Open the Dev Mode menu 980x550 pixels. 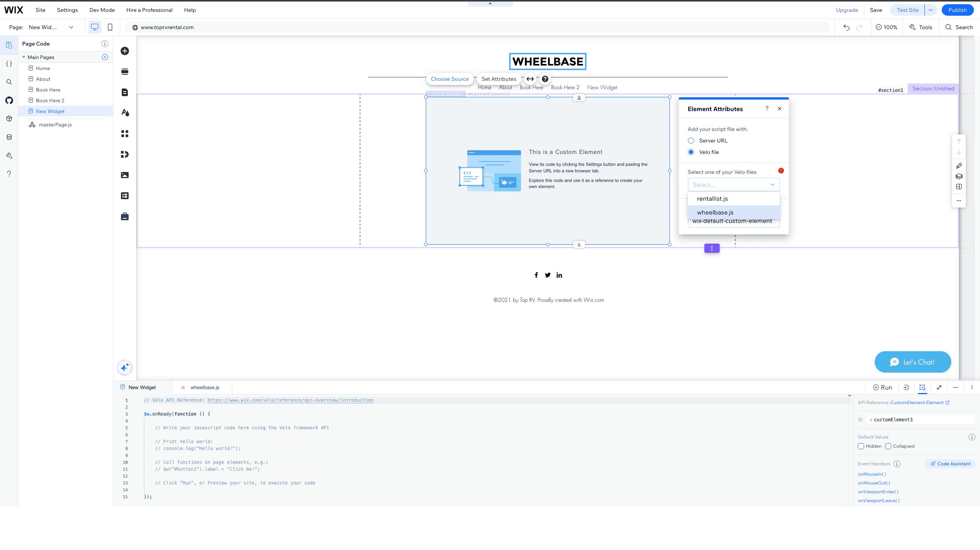[102, 10]
